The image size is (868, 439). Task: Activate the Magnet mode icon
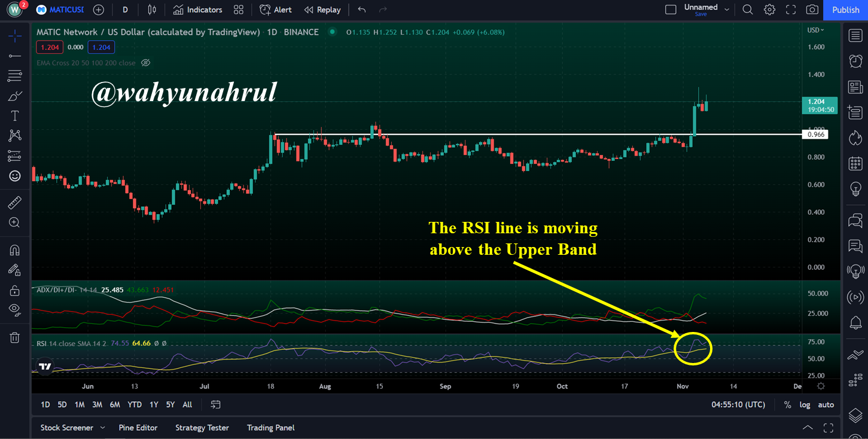(x=15, y=250)
